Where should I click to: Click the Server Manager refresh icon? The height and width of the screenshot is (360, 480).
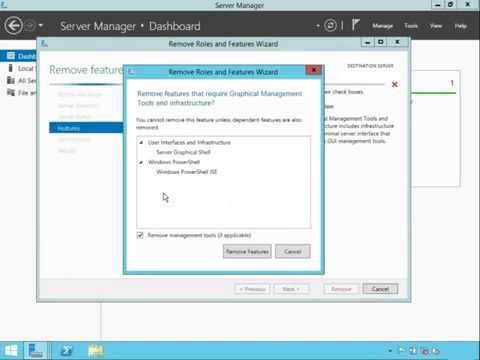(x=330, y=25)
